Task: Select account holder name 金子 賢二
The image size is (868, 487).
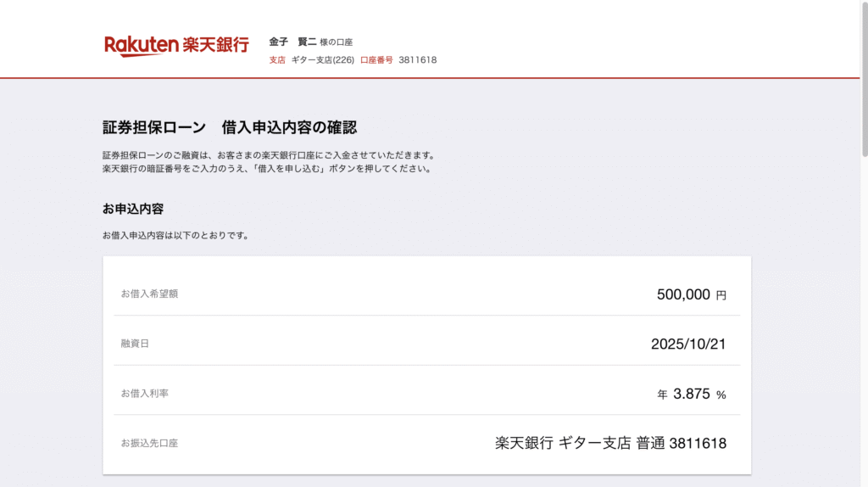Action: pyautogui.click(x=292, y=42)
